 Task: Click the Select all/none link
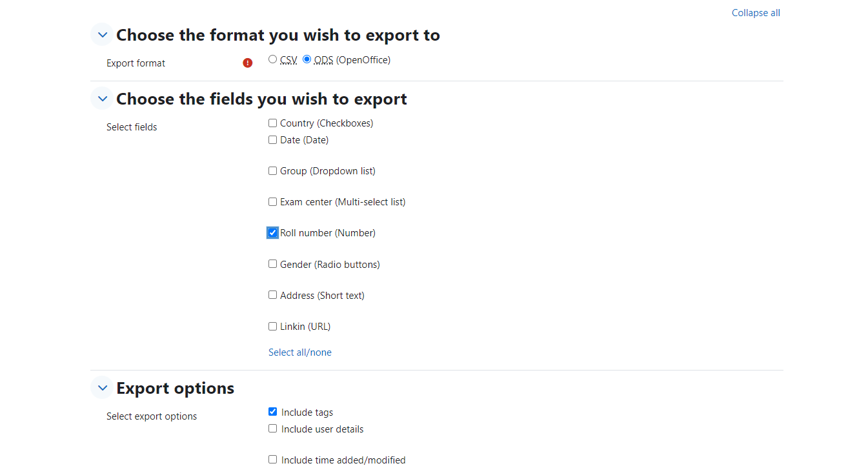pyautogui.click(x=300, y=352)
